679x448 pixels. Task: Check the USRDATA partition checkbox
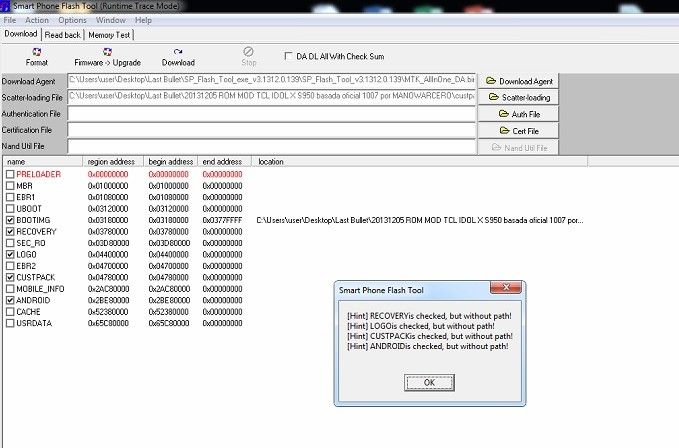(x=10, y=323)
